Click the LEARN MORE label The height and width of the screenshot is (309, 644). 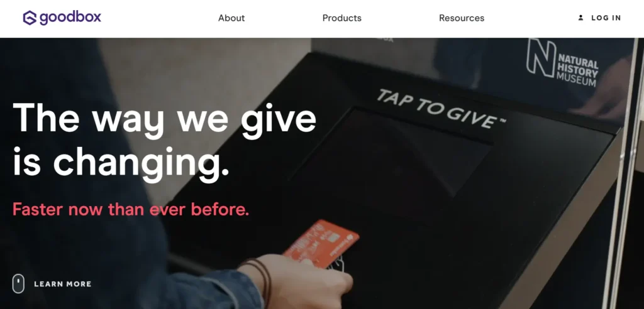click(63, 284)
